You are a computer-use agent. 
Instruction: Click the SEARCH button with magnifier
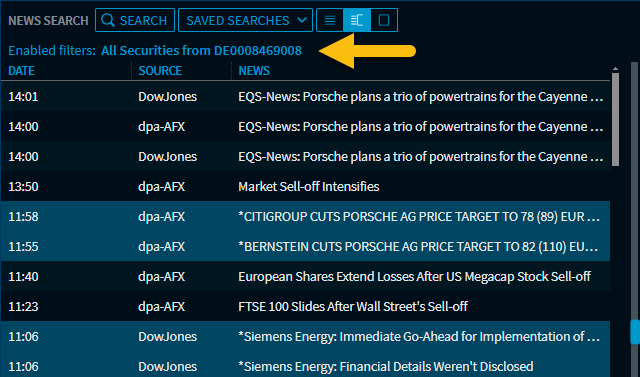point(135,20)
